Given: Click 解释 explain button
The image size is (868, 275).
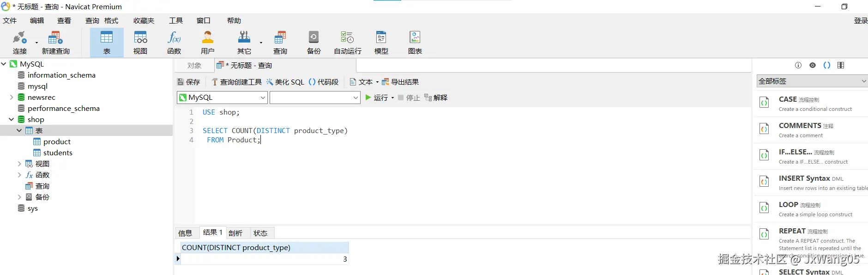Looking at the screenshot, I should tap(436, 98).
